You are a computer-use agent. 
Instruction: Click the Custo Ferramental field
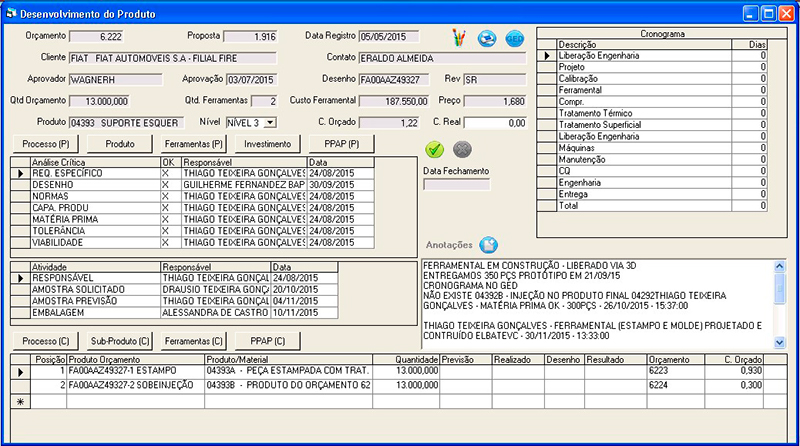[394, 101]
